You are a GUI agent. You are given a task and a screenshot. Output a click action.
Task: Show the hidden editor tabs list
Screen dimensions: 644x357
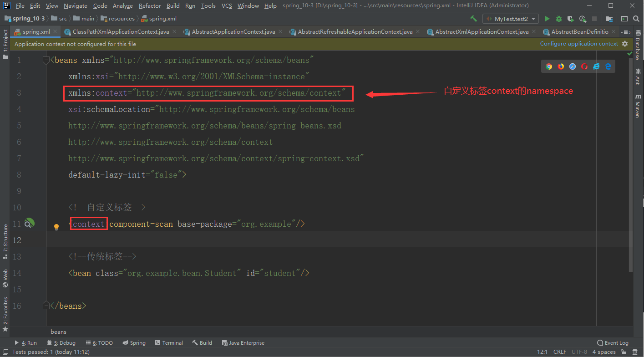[626, 32]
